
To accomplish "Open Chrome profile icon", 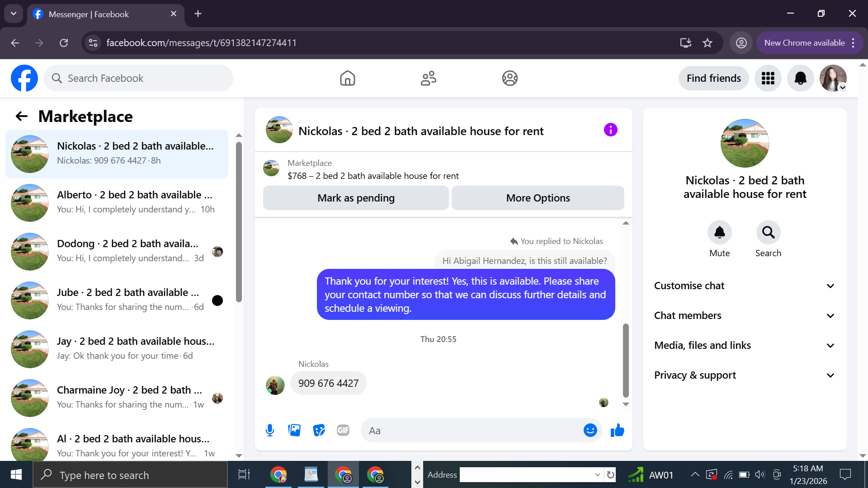I will pyautogui.click(x=741, y=43).
